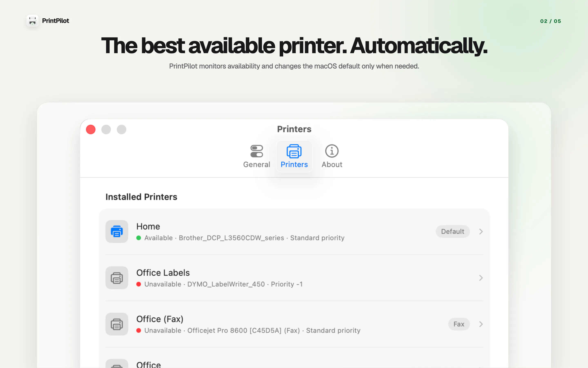Select the Printers tab
This screenshot has width=588, height=368.
tap(294, 156)
